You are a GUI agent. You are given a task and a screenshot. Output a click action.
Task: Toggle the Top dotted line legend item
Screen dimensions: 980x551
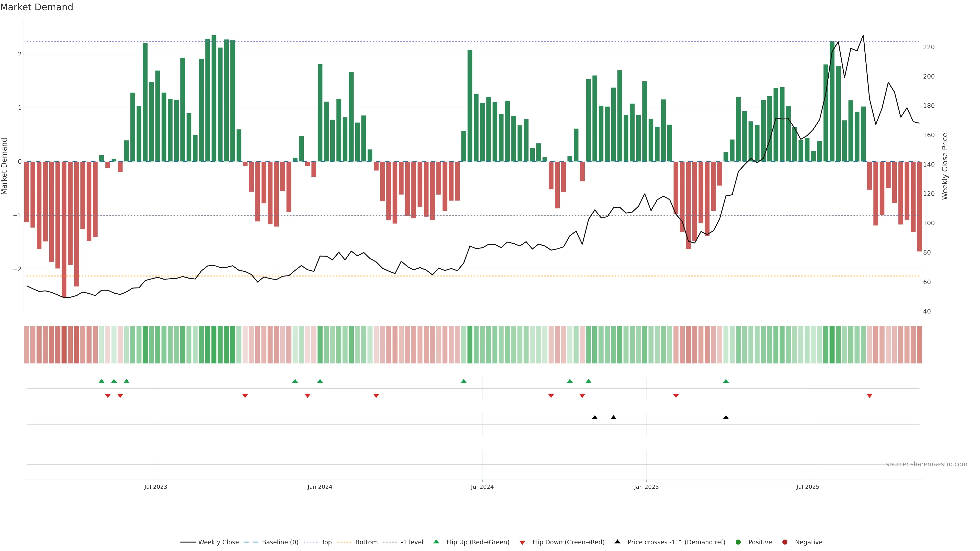click(x=326, y=542)
